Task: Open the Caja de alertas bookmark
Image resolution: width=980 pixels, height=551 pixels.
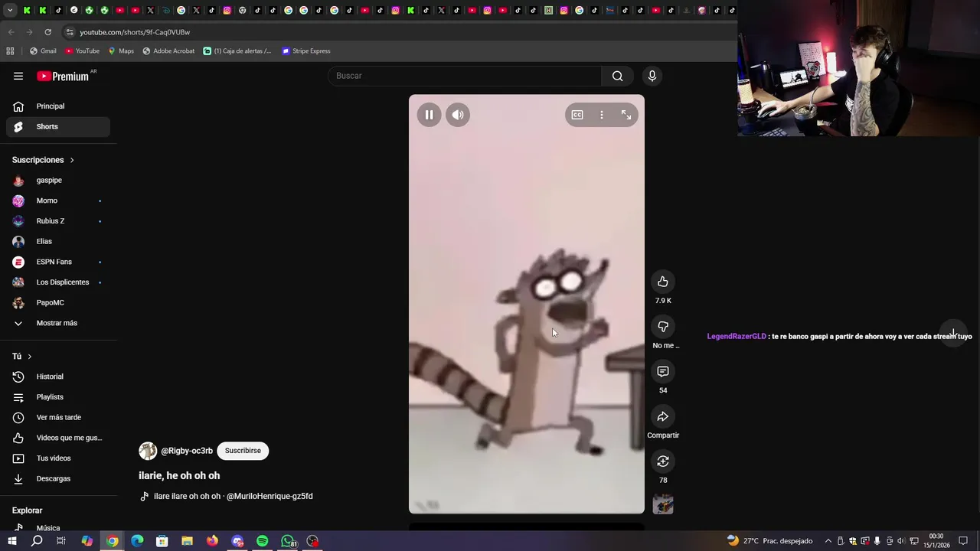Action: point(237,51)
